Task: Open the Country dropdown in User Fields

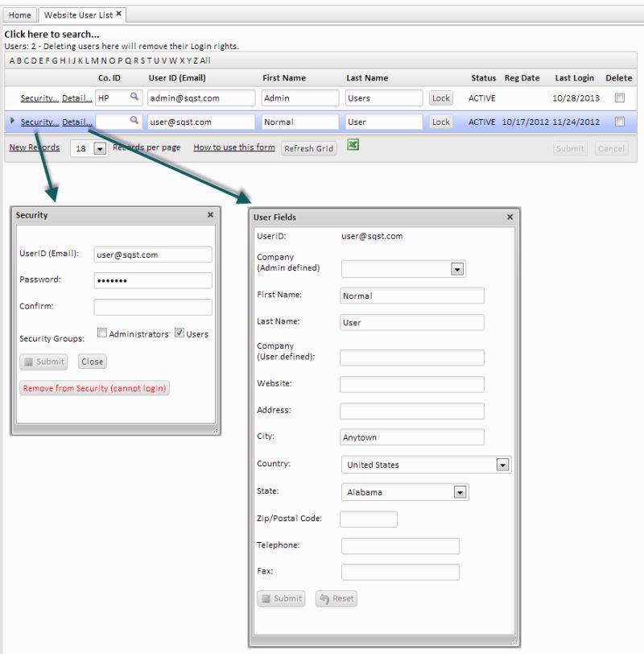Action: pyautogui.click(x=502, y=465)
